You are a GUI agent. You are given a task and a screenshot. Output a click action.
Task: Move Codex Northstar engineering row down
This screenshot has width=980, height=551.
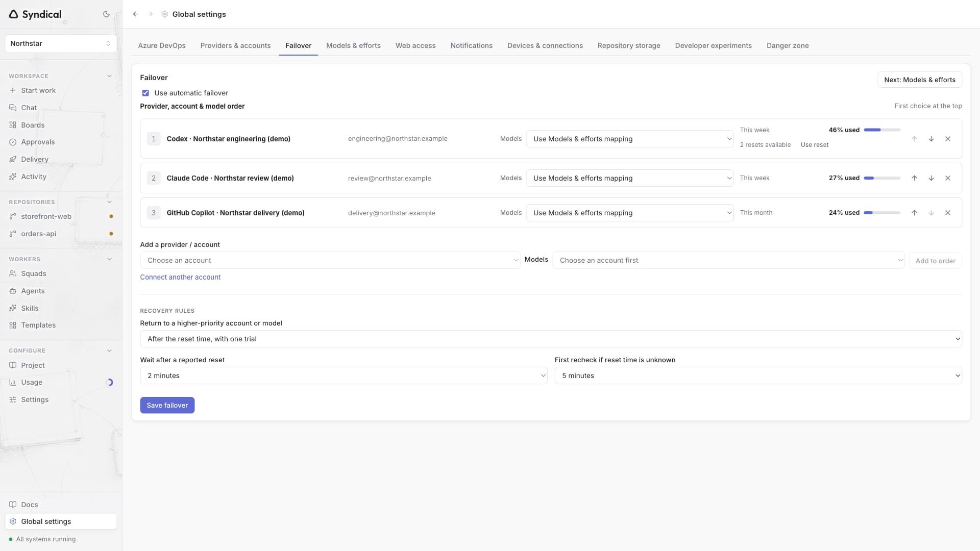click(931, 139)
